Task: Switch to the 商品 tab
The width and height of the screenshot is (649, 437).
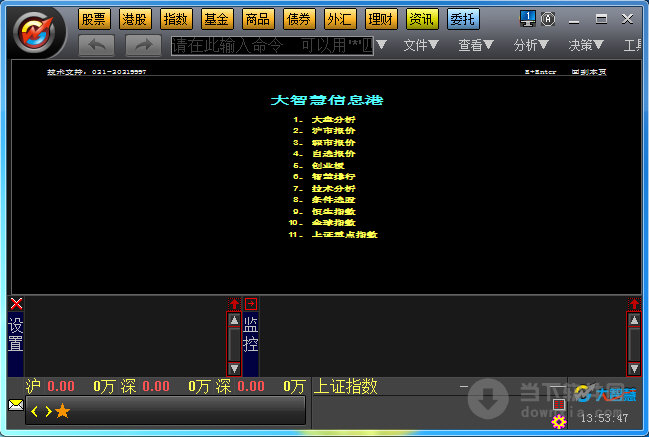Action: 258,19
